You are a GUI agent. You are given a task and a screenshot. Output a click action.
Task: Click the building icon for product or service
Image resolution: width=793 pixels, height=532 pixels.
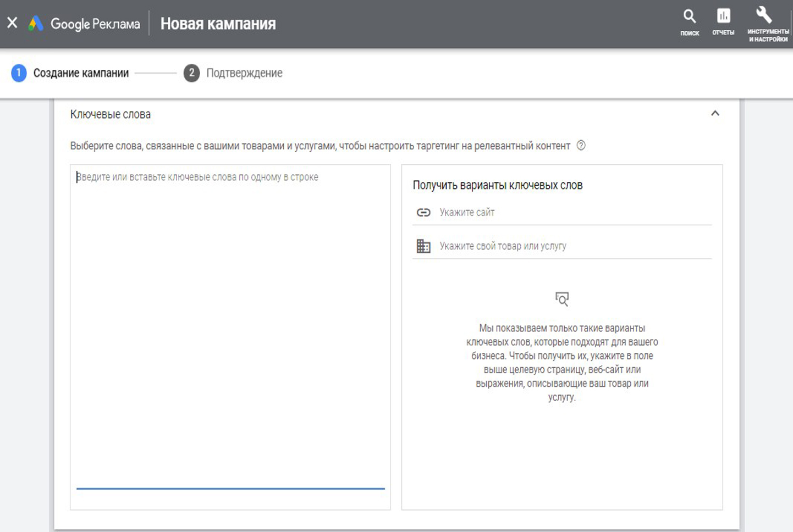423,246
